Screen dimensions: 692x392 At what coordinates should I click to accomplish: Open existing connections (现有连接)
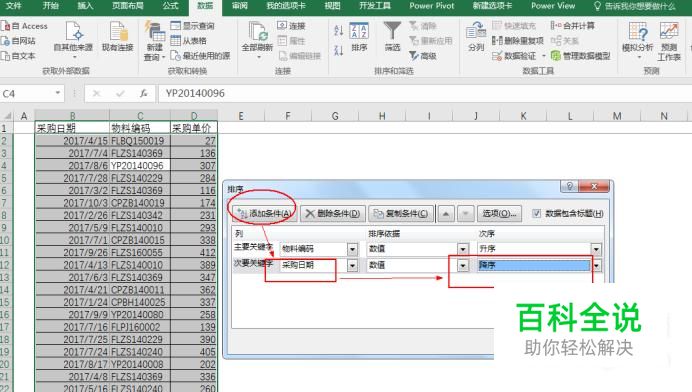(x=118, y=38)
